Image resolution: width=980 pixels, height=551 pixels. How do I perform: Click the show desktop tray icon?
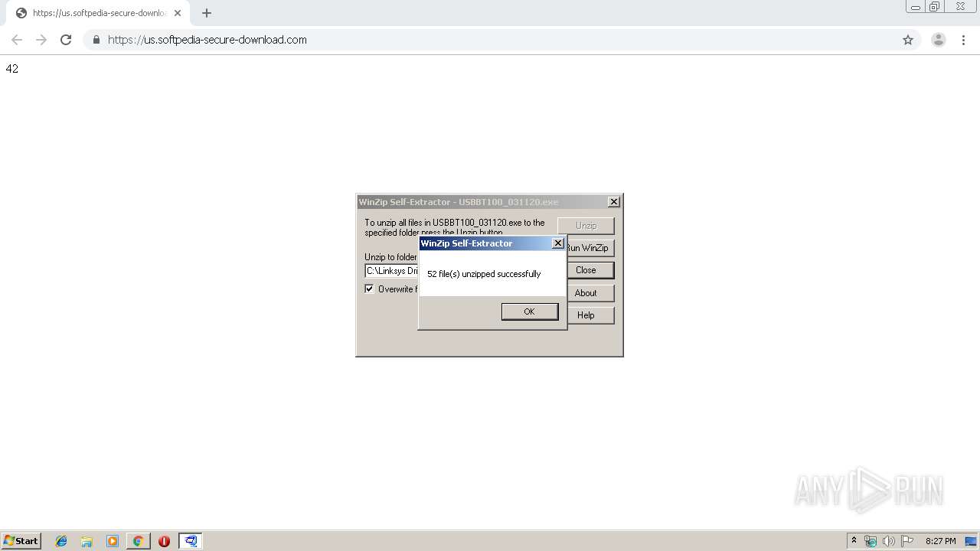click(x=971, y=541)
